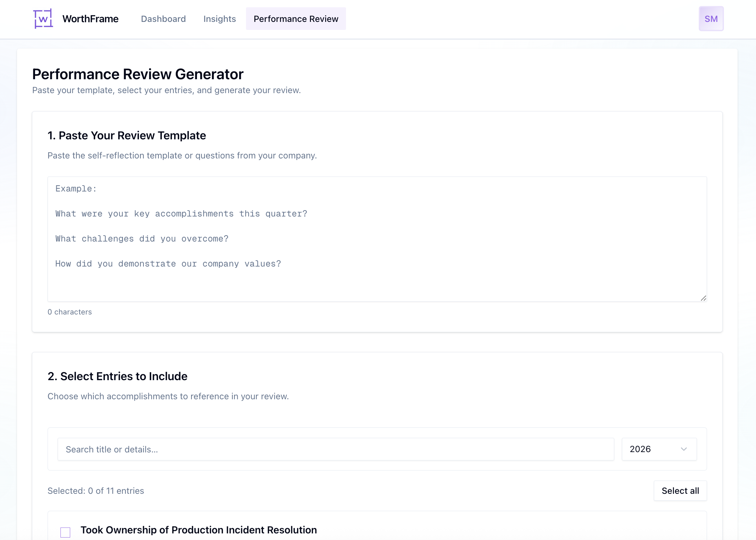Screen dimensions: 756x540
Task: Click the chevron on the year selector
Action: point(683,449)
